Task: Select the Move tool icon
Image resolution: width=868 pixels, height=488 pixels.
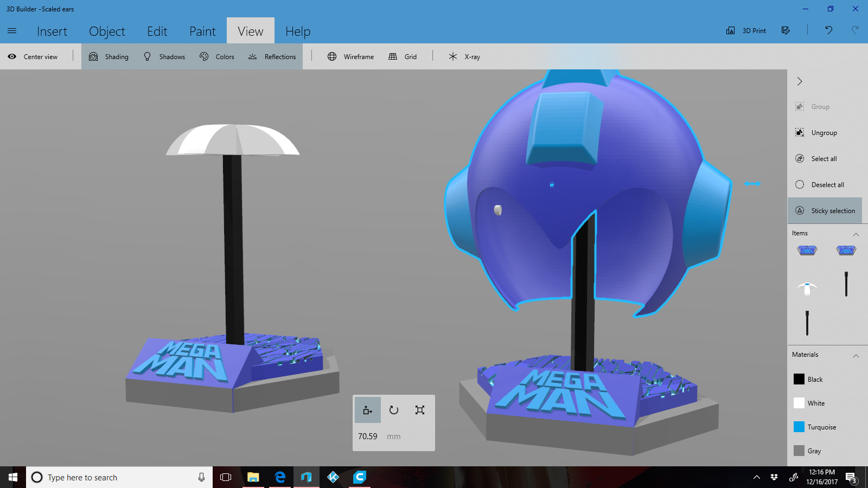Action: 368,410
